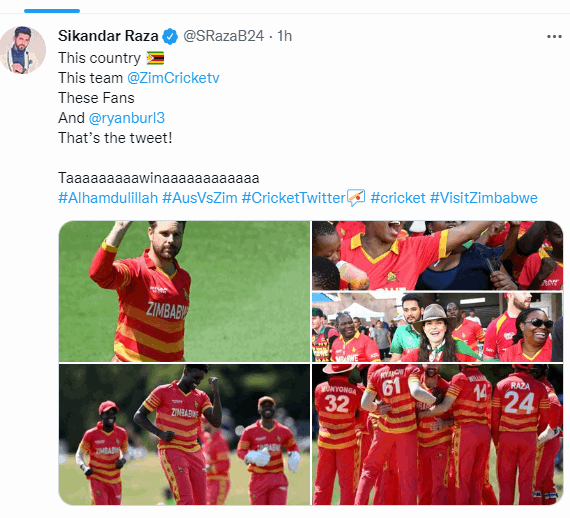This screenshot has height=518, width=570.
Task: Open the #VisitZimbabwe hashtag
Action: pyautogui.click(x=483, y=198)
